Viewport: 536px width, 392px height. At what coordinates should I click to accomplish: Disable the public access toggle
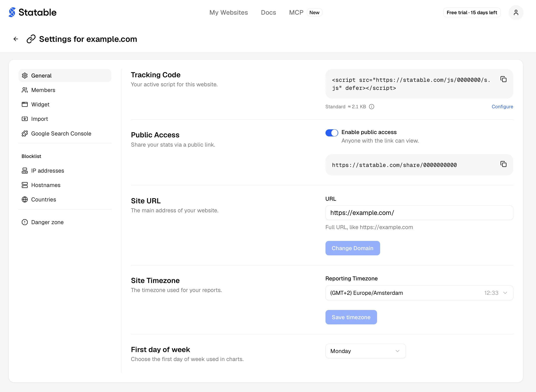coord(332,133)
